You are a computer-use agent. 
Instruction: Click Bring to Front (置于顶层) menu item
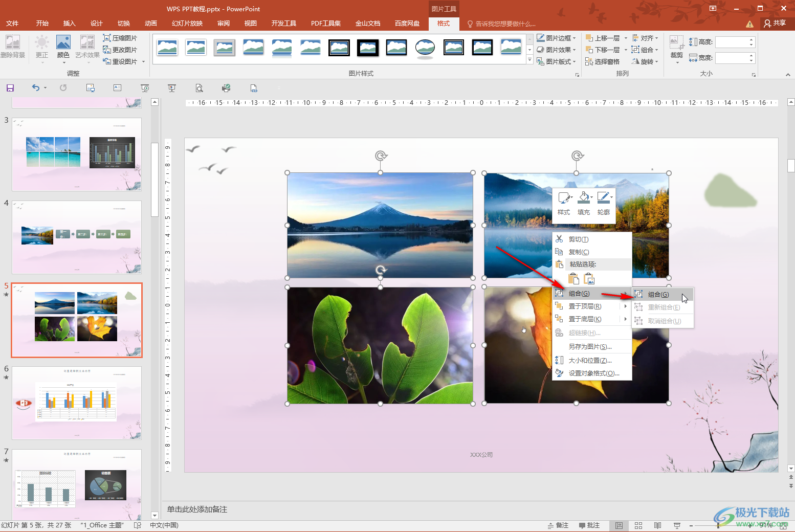click(x=592, y=306)
